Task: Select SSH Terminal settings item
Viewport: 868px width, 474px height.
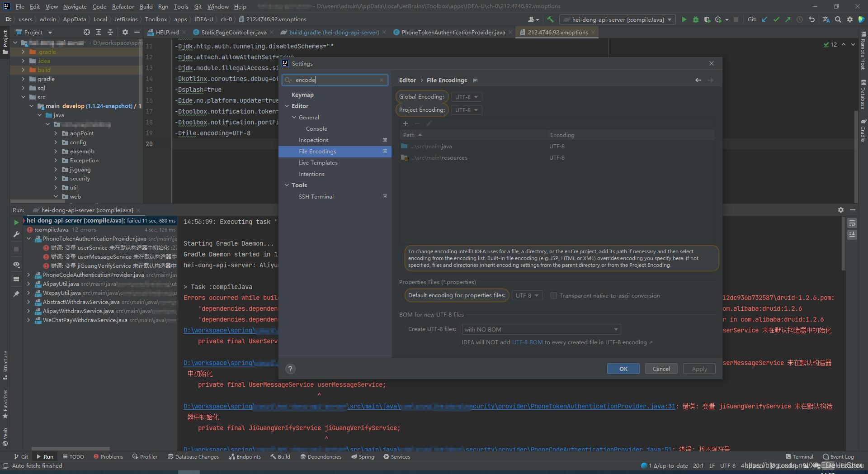Action: tap(335, 196)
